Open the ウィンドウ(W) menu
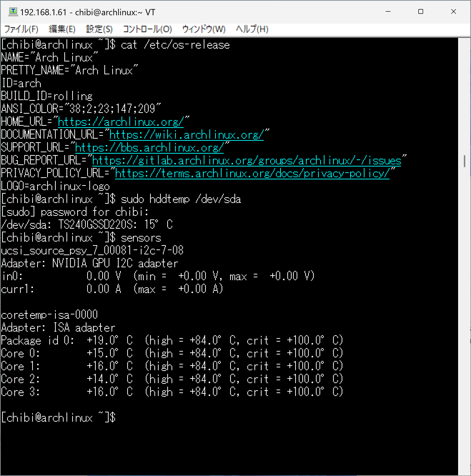The width and height of the screenshot is (471, 476). click(204, 29)
